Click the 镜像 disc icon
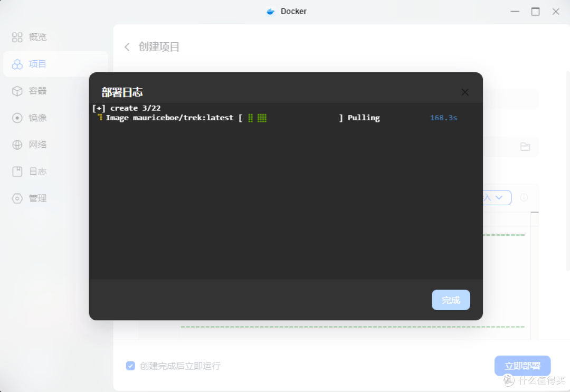This screenshot has width=570, height=392. (17, 118)
